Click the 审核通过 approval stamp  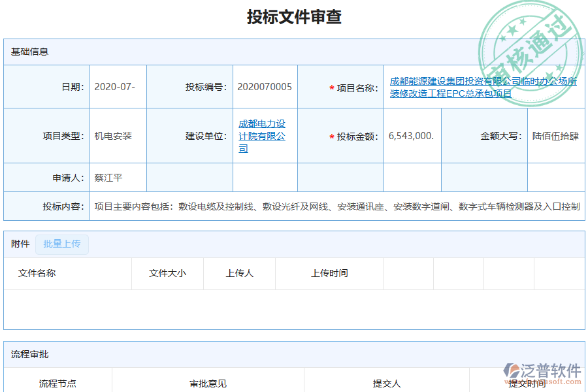tap(529, 36)
